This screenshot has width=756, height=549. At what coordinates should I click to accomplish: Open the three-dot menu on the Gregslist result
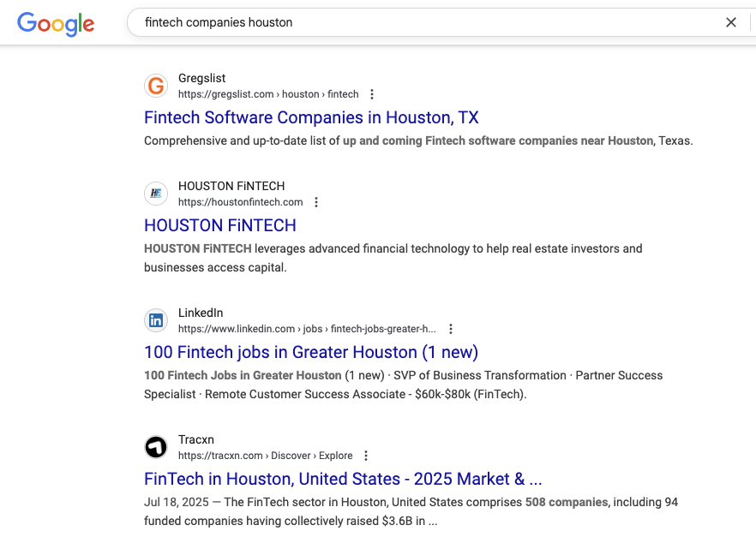point(371,94)
